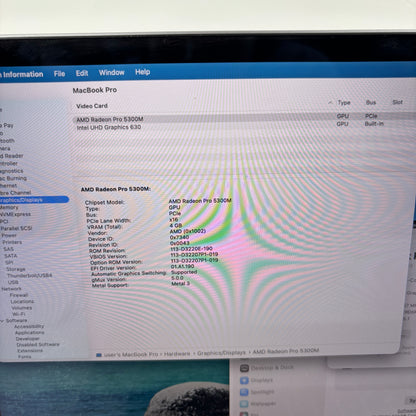Sort by the Type column header
Screen dimensions: 416x416
[344, 103]
